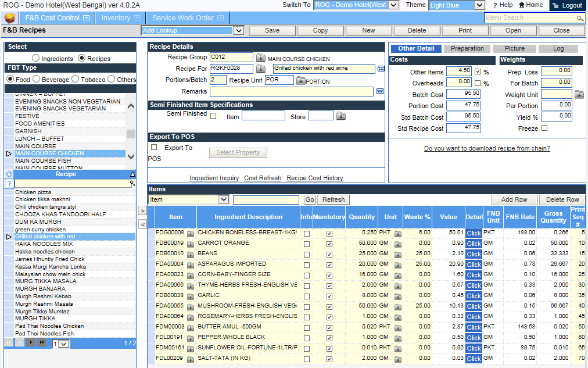Click recipe group list scrollbar thumb

[x=131, y=134]
